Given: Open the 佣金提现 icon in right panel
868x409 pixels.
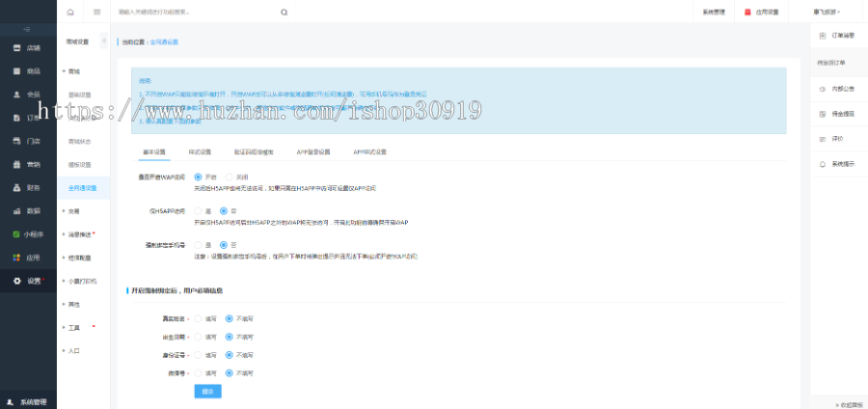Looking at the screenshot, I should (x=823, y=114).
